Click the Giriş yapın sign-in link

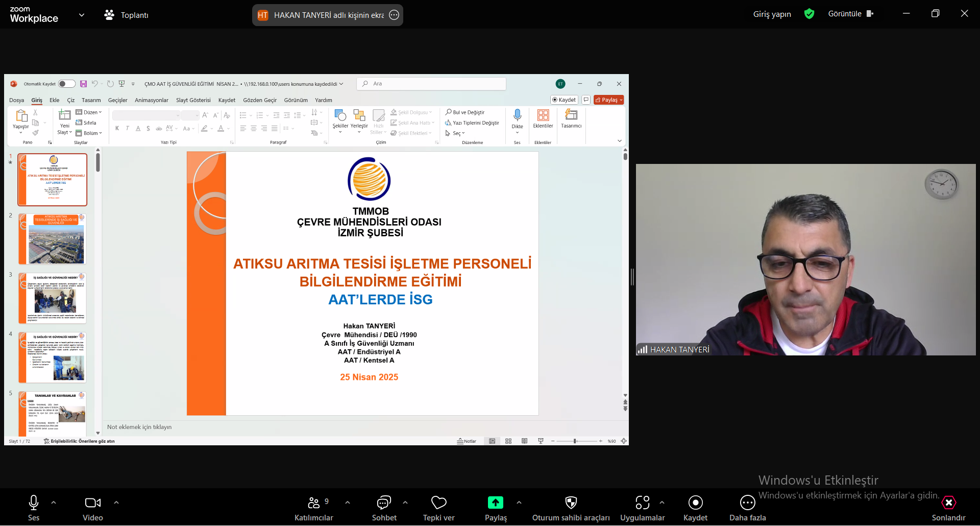(x=772, y=14)
